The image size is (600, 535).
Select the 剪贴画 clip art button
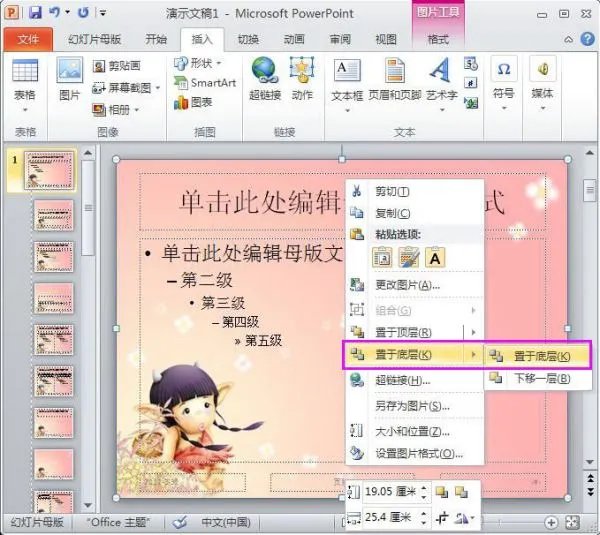tap(118, 66)
